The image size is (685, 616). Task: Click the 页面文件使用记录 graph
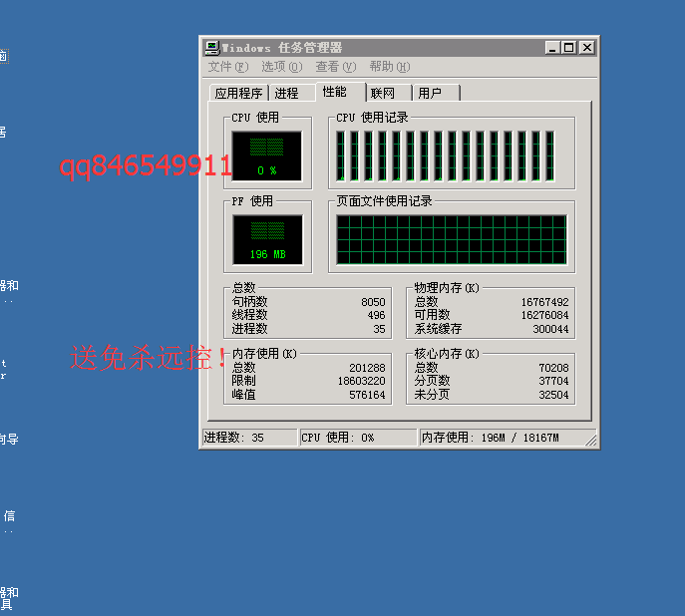pos(452,239)
